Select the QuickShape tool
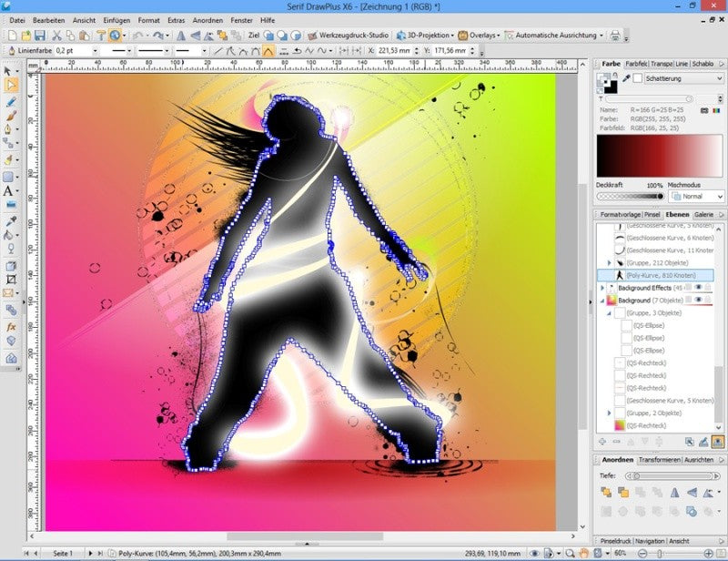Viewport: 728px width, 561px height. (8, 177)
